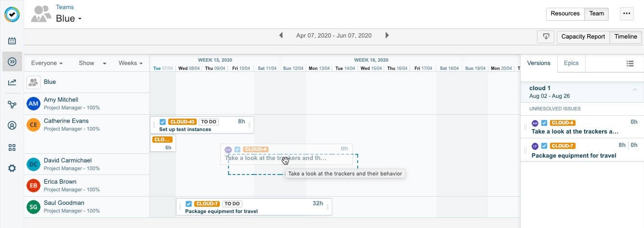Screen dimensions: 644x228
Task: Open the settings gear sidebar icon
Action: (12, 168)
